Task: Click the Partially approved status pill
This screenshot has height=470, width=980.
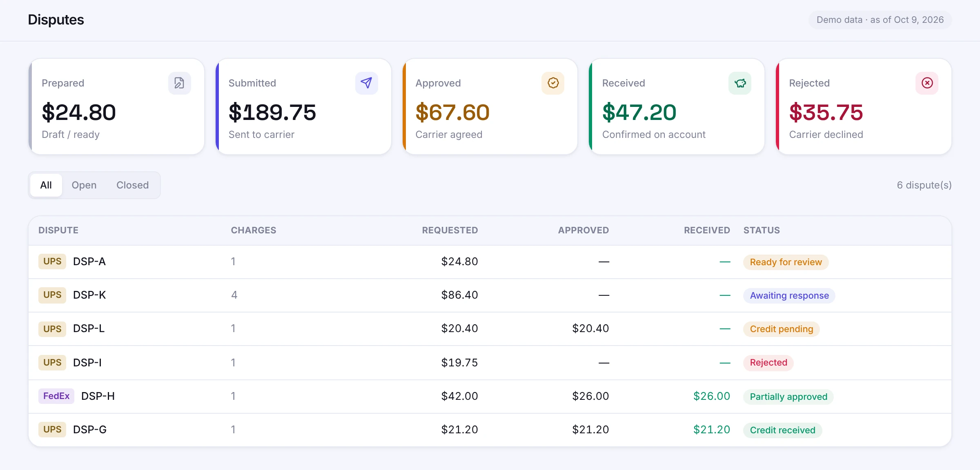Action: click(788, 397)
